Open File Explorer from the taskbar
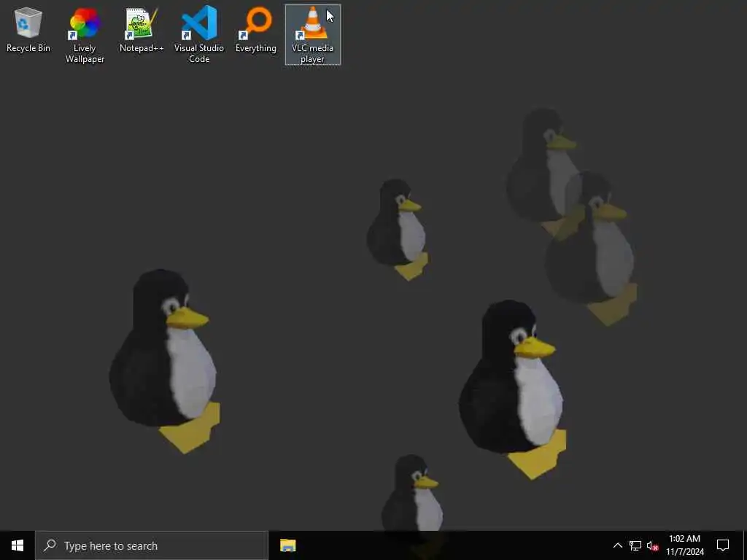This screenshot has height=560, width=747. pos(287,545)
